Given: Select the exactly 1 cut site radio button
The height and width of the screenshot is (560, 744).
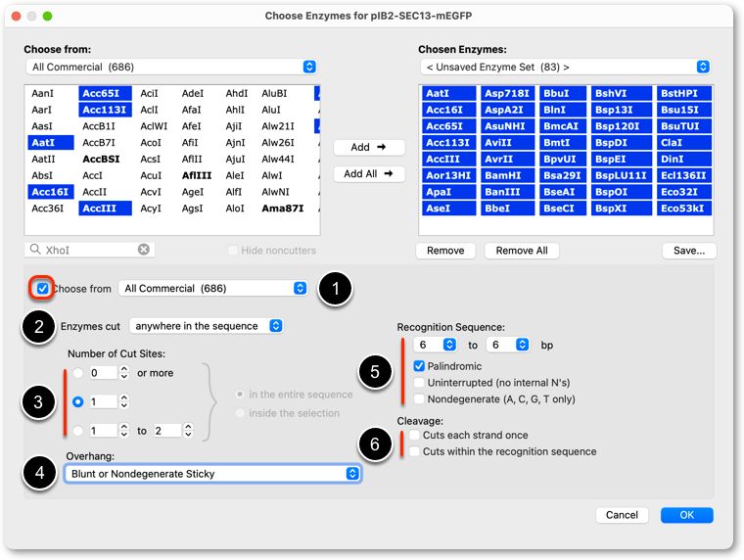Looking at the screenshot, I should (78, 402).
